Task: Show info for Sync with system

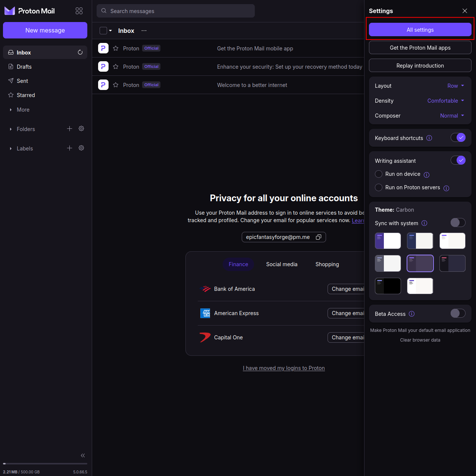Action: (424, 223)
